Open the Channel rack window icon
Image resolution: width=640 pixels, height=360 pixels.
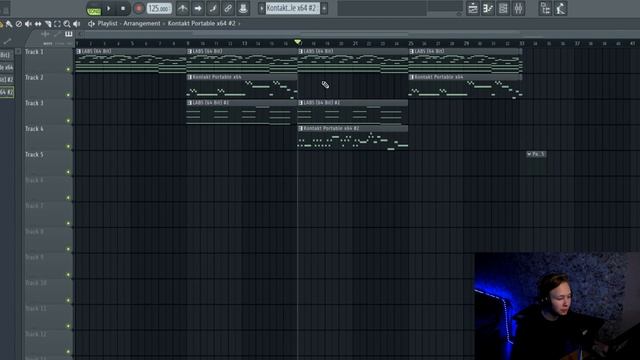(503, 8)
